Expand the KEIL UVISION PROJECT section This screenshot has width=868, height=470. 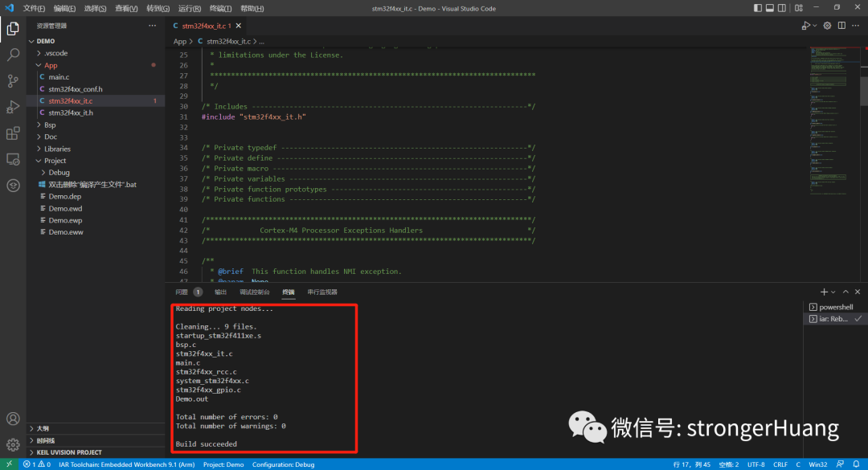[68, 452]
